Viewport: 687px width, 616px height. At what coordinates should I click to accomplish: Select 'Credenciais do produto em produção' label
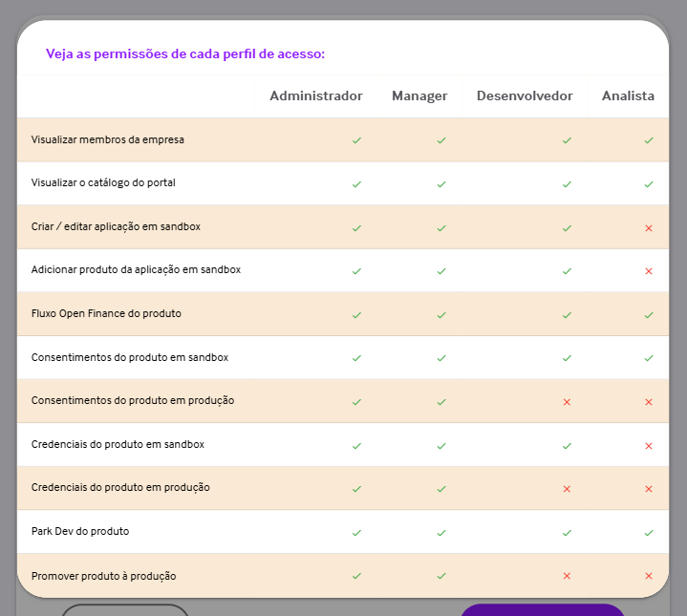click(x=120, y=487)
